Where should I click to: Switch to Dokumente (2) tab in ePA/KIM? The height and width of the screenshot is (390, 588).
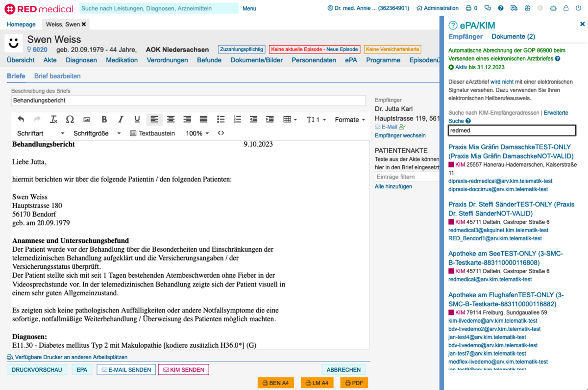514,37
